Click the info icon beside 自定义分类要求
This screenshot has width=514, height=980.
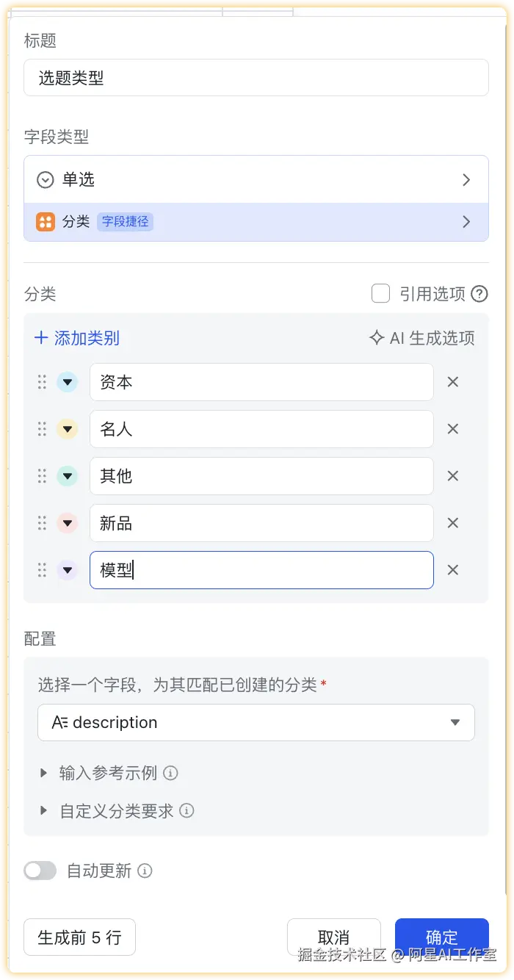coord(187,811)
